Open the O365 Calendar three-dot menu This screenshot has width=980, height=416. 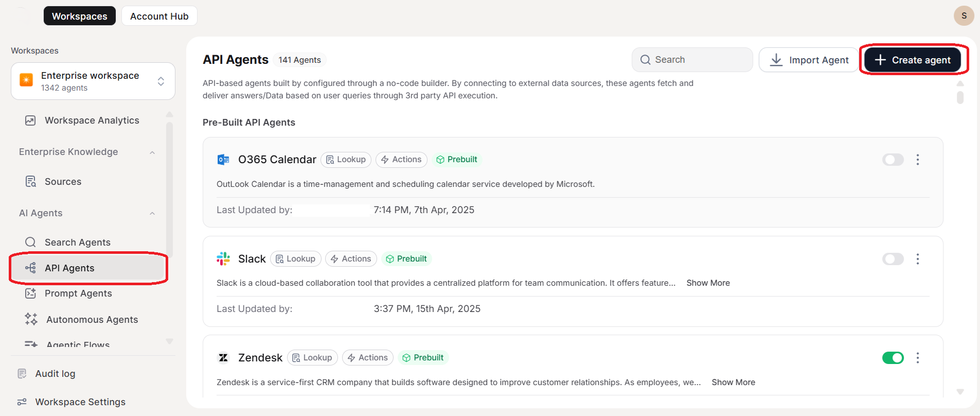pyautogui.click(x=917, y=160)
